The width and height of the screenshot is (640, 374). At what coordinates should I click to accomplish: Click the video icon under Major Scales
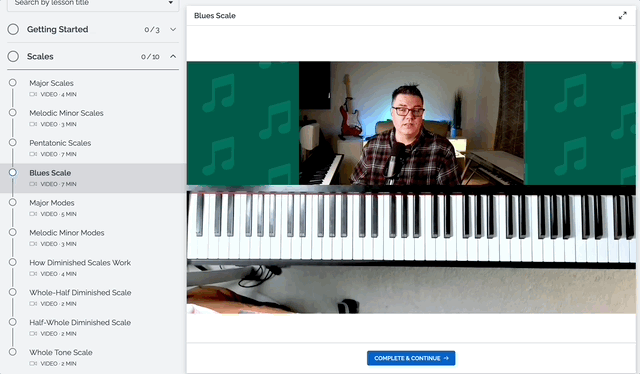[33, 94]
